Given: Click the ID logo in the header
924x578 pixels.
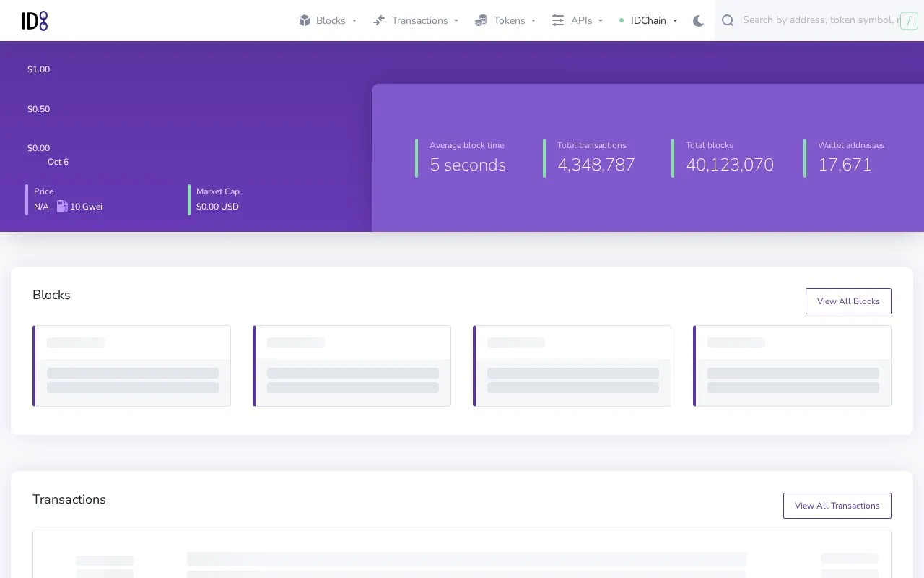Looking at the screenshot, I should (35, 21).
